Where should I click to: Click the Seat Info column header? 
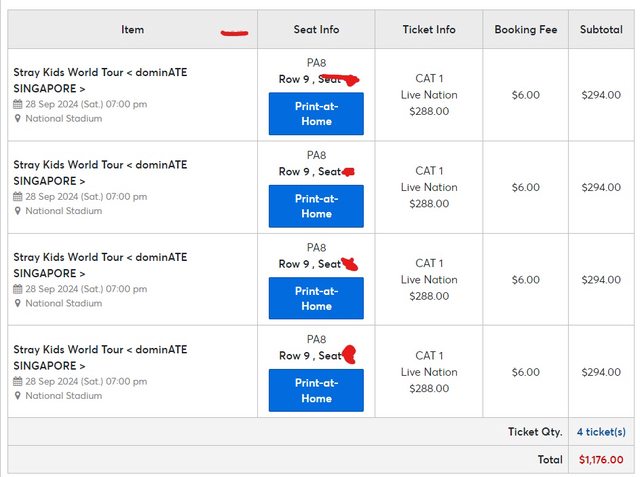(316, 30)
